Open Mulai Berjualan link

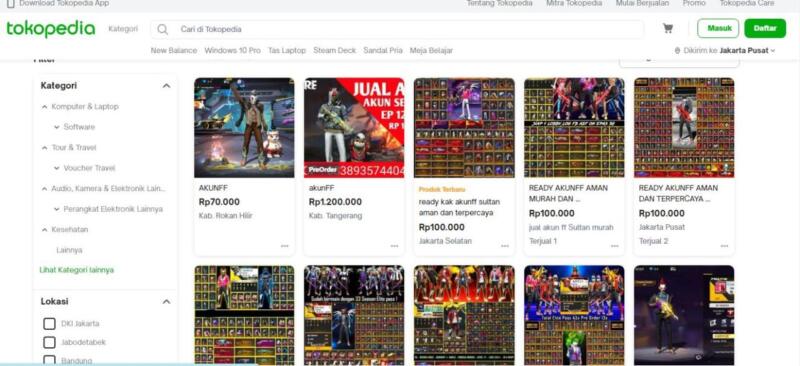tap(642, 3)
